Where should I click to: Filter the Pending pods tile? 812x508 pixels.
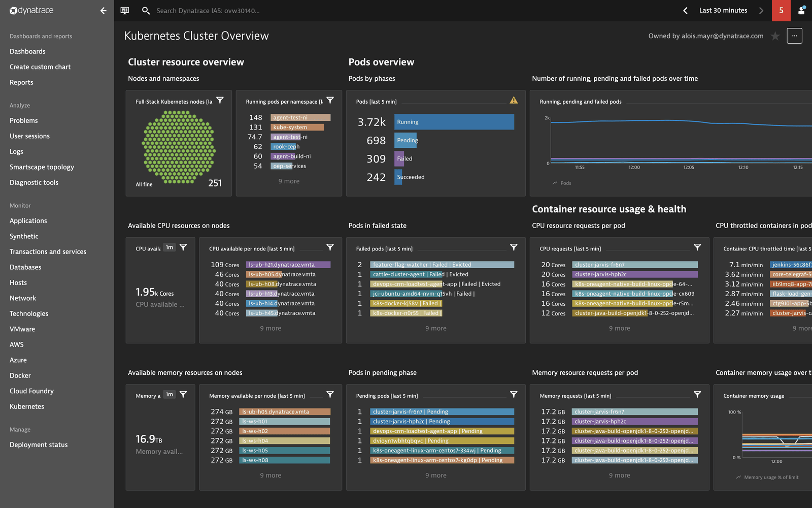(x=514, y=394)
